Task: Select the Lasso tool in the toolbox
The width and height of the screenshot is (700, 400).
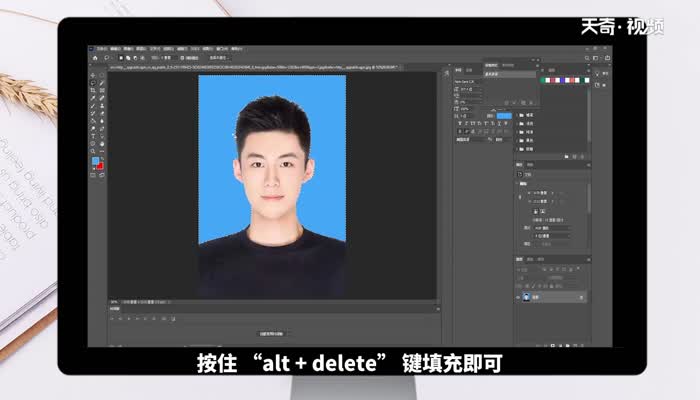Action: [x=93, y=83]
